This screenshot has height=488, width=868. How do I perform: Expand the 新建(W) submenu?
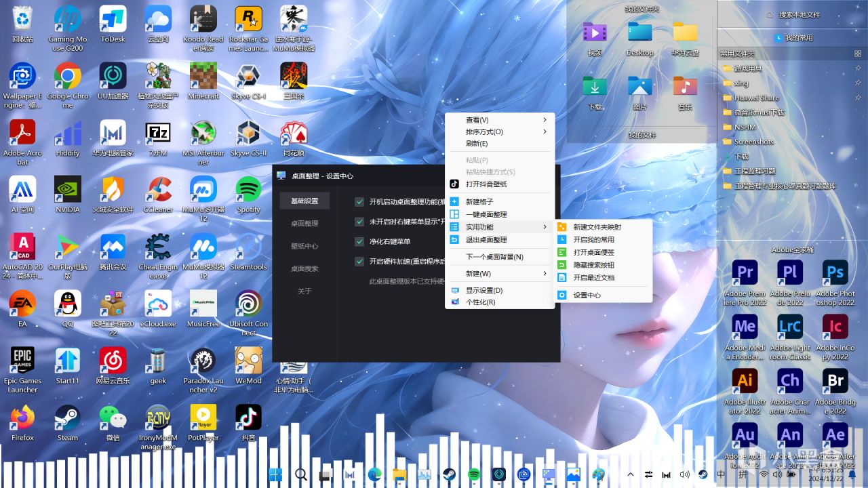tap(500, 274)
